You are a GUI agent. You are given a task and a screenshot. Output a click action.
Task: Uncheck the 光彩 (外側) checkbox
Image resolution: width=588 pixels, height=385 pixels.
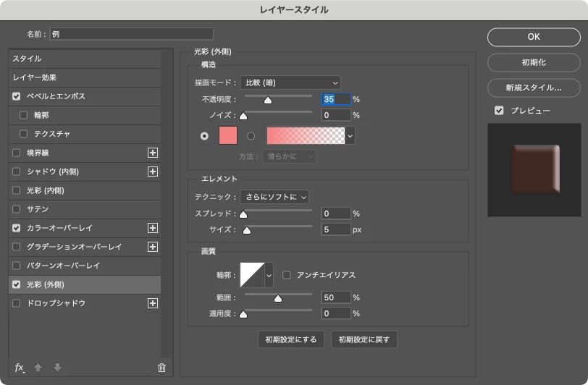tap(16, 284)
